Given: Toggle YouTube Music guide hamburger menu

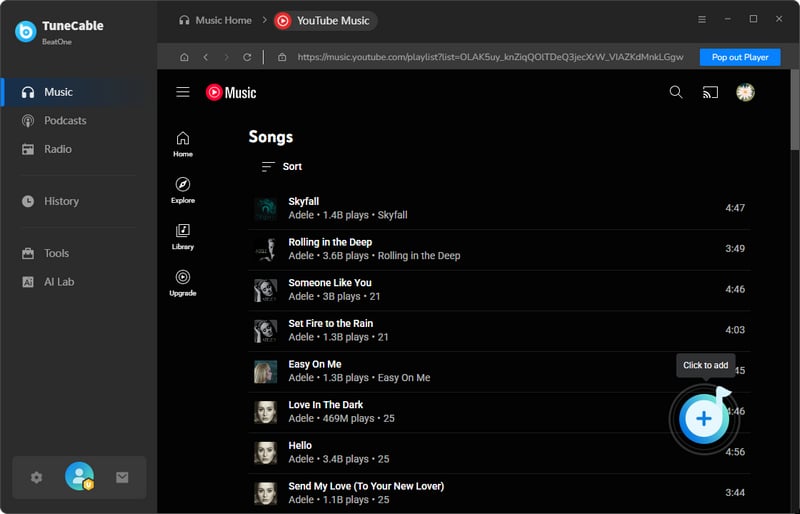Looking at the screenshot, I should pyautogui.click(x=183, y=92).
